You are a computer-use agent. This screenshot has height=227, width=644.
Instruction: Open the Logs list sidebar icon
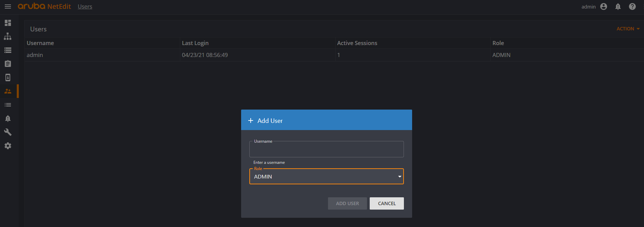(x=8, y=105)
